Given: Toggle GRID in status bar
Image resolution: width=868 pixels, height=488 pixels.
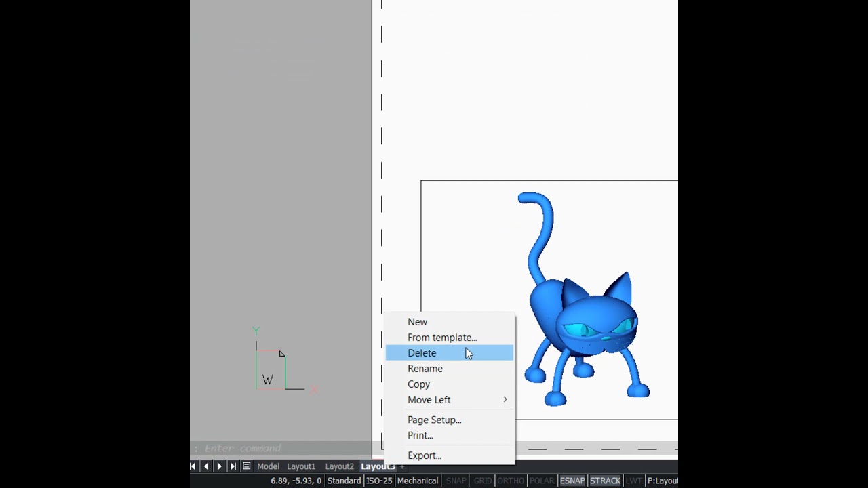Looking at the screenshot, I should click(482, 481).
